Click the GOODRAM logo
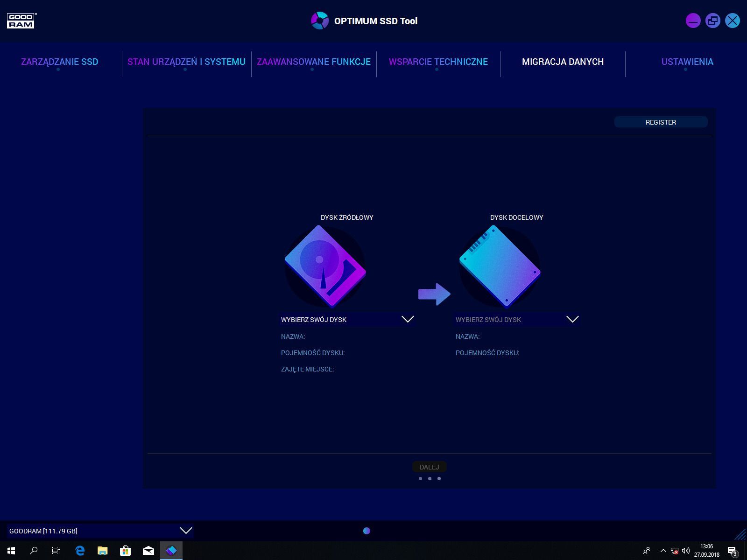This screenshot has width=747, height=560. (21, 21)
